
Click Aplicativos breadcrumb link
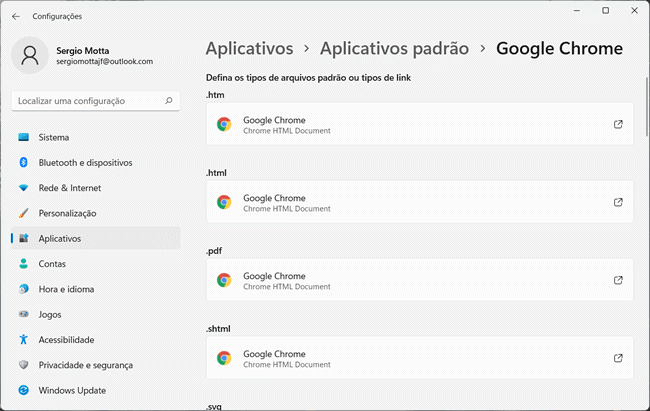pyautogui.click(x=249, y=48)
